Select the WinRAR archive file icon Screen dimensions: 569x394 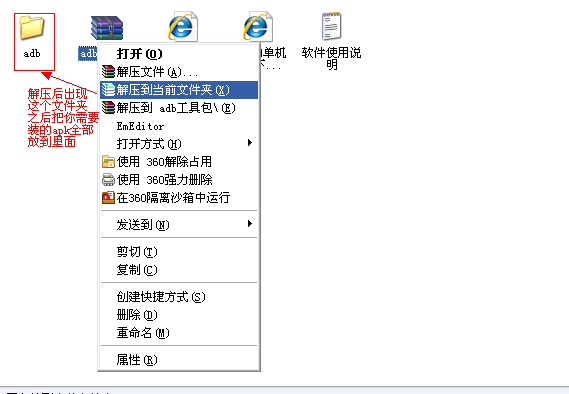(107, 28)
